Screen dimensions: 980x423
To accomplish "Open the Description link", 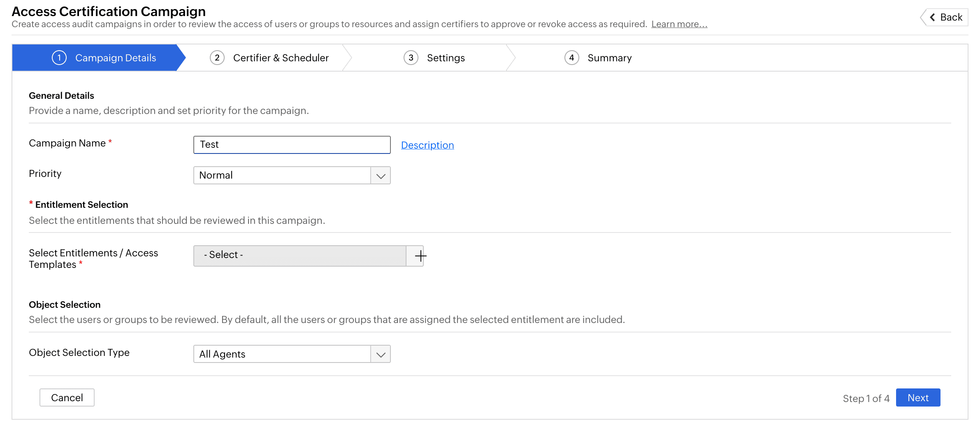I will click(x=427, y=145).
